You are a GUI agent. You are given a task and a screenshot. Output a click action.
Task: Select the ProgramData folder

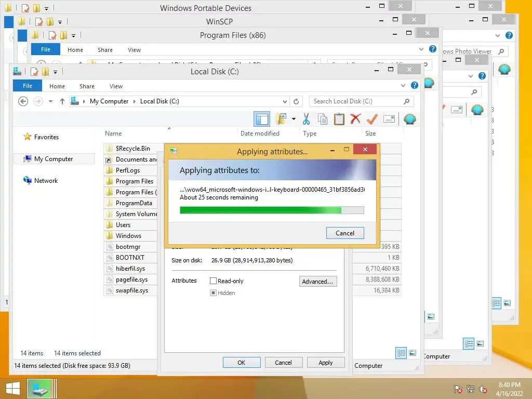[134, 203]
